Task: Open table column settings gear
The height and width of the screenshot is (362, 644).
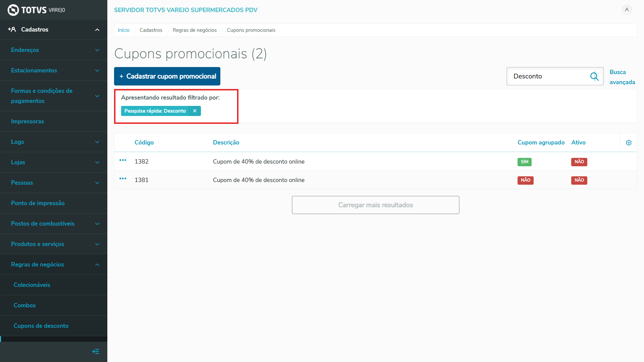Action: click(x=629, y=143)
